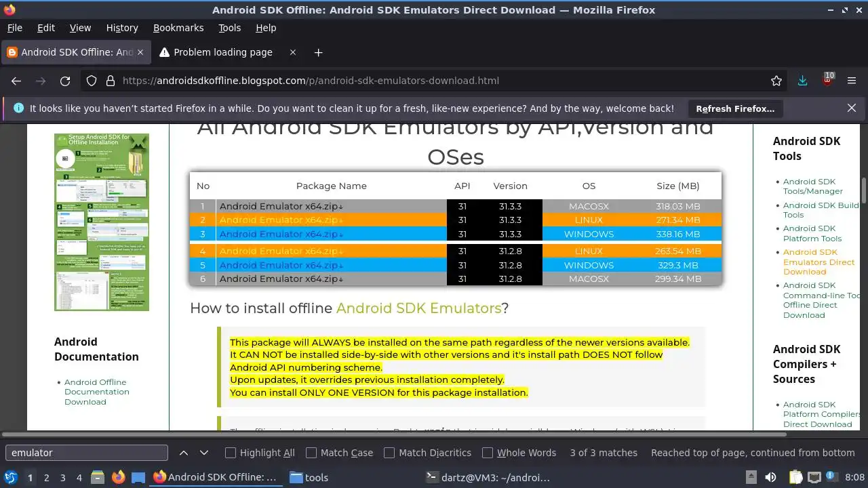
Task: Go back to the previous page
Action: 16,81
